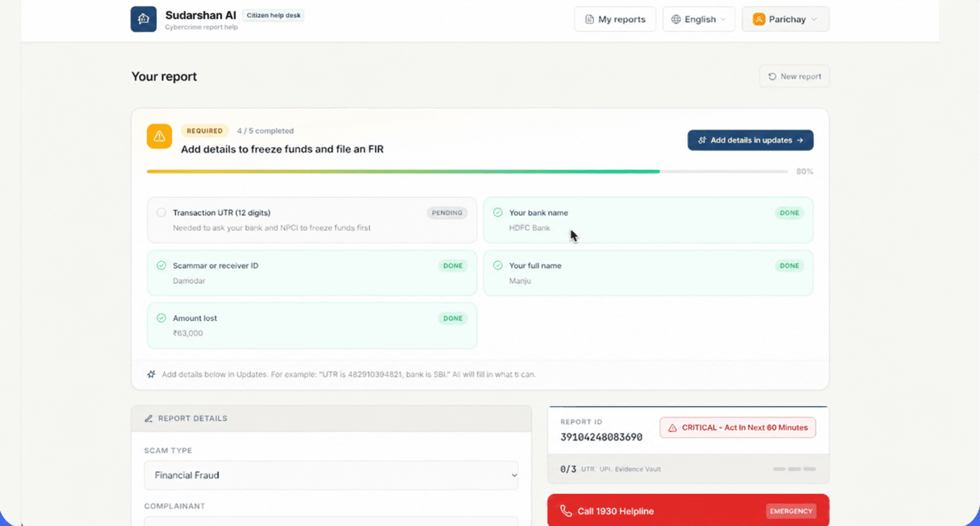This screenshot has width=980, height=526.
Task: Click the 80% completion progress bar
Action: (x=467, y=171)
